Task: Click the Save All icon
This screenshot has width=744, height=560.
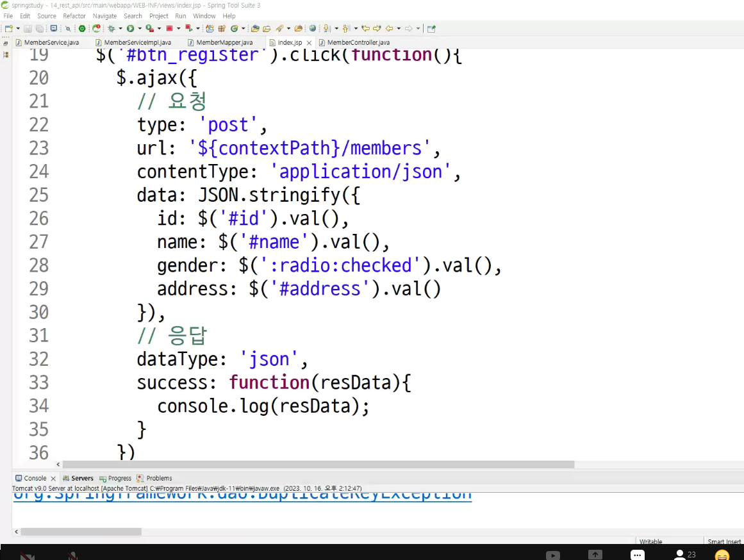Action: [39, 28]
